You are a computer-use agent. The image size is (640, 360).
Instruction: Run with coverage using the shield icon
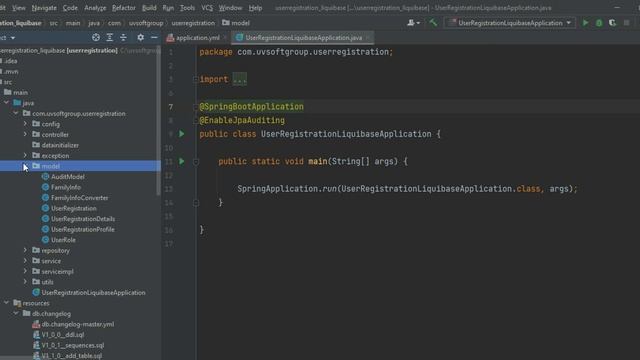click(612, 23)
